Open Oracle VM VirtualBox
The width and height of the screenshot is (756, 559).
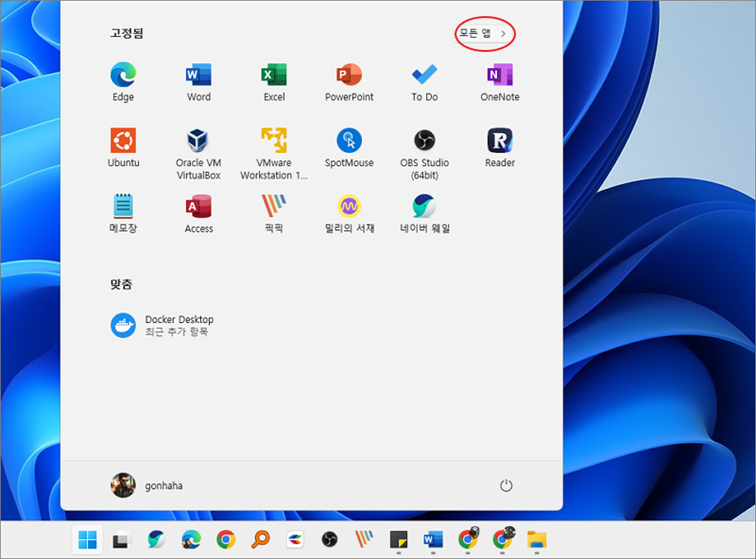(198, 154)
